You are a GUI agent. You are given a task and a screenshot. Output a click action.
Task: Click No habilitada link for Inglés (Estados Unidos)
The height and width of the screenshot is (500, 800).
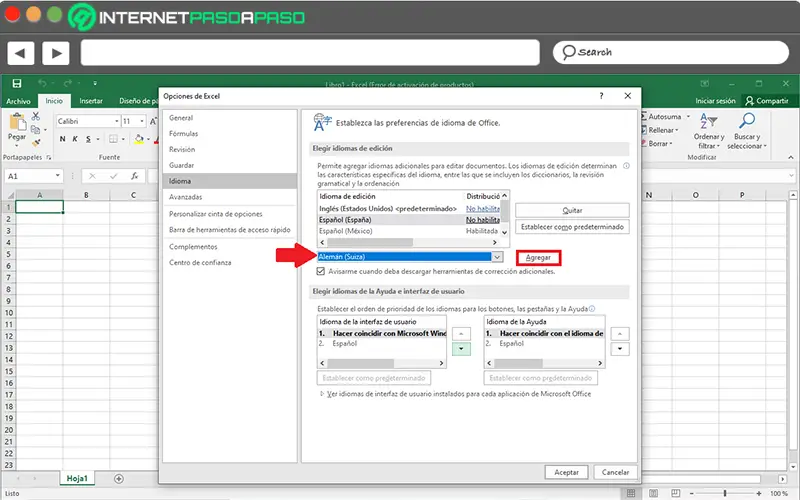pos(483,209)
